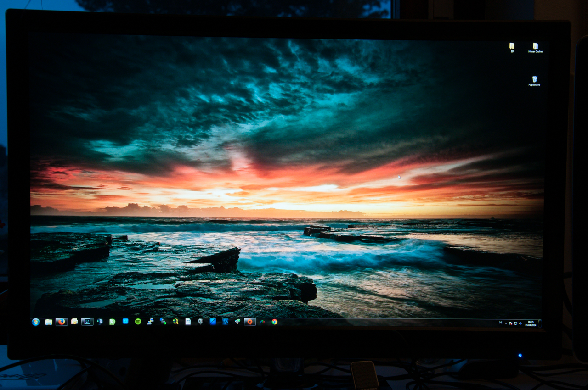This screenshot has height=390, width=588.
Task: Click the Show Desktop button
Action: click(540, 323)
